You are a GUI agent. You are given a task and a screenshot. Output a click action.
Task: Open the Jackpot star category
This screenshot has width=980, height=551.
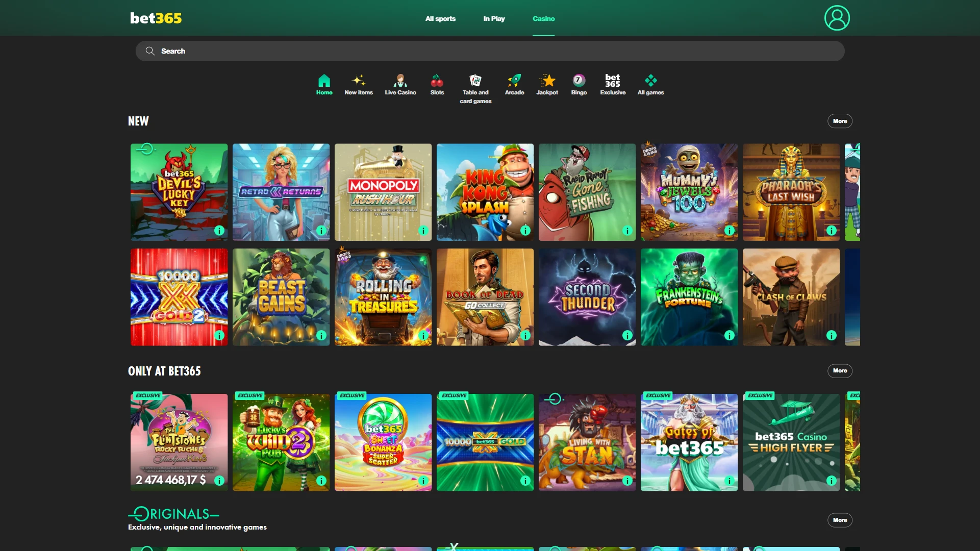547,85
